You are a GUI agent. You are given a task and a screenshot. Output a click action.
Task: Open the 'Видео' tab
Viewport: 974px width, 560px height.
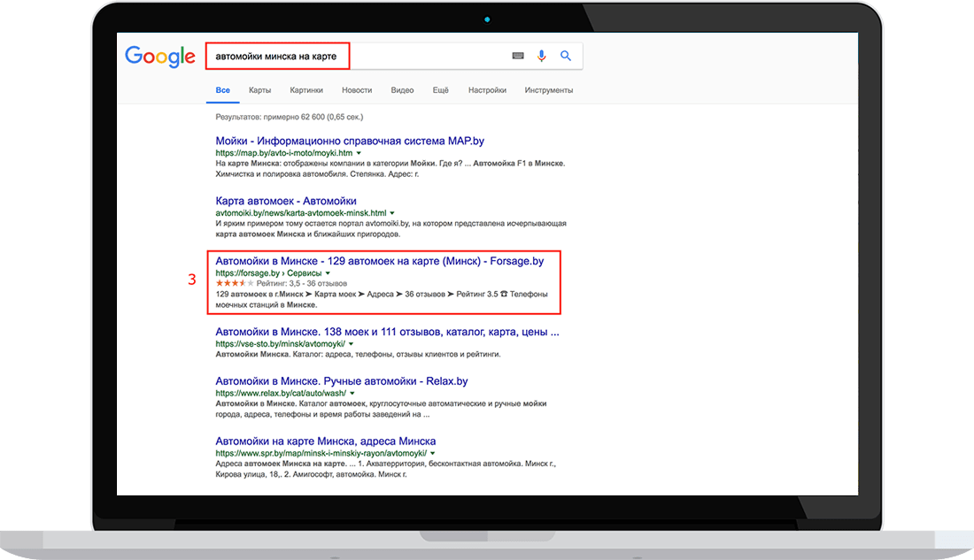pos(402,90)
